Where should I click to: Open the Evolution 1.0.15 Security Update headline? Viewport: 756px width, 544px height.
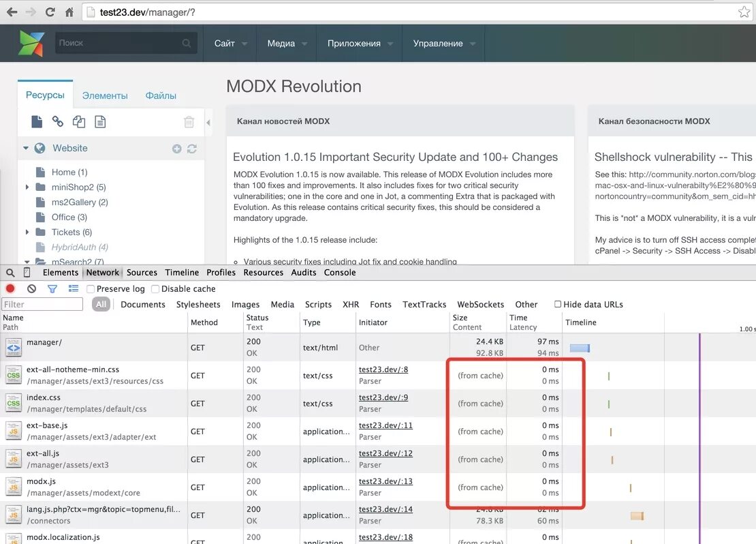[395, 157]
